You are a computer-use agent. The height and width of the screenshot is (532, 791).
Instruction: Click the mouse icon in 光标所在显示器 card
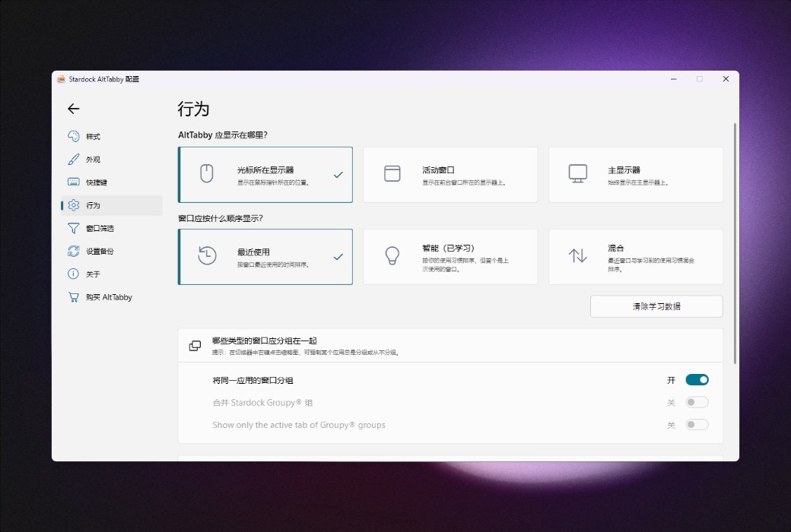[x=207, y=173]
